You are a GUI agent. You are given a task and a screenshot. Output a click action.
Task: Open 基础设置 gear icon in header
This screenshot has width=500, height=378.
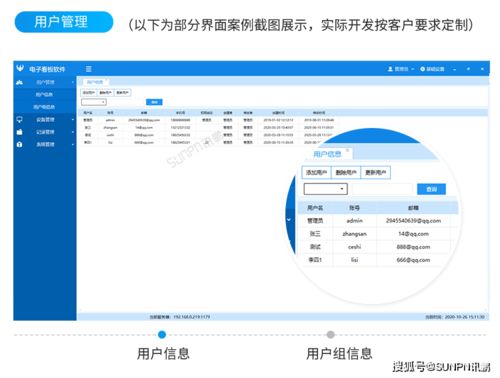point(423,69)
